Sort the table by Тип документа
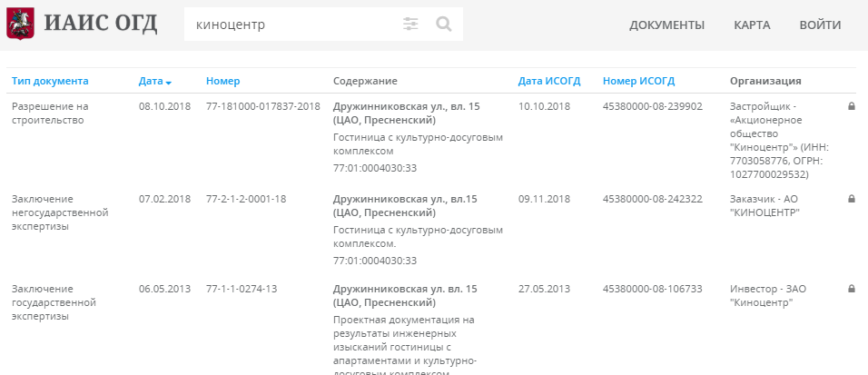Viewport: 868px width, 375px height. pyautogui.click(x=50, y=81)
